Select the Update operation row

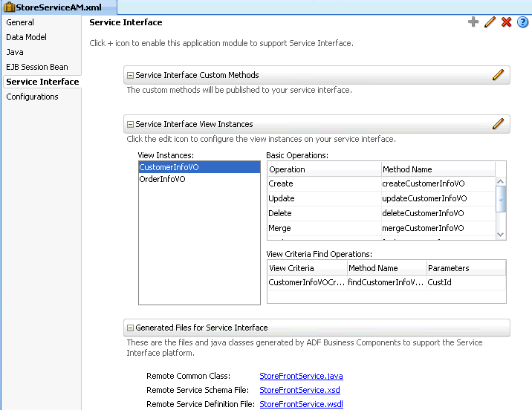point(381,198)
